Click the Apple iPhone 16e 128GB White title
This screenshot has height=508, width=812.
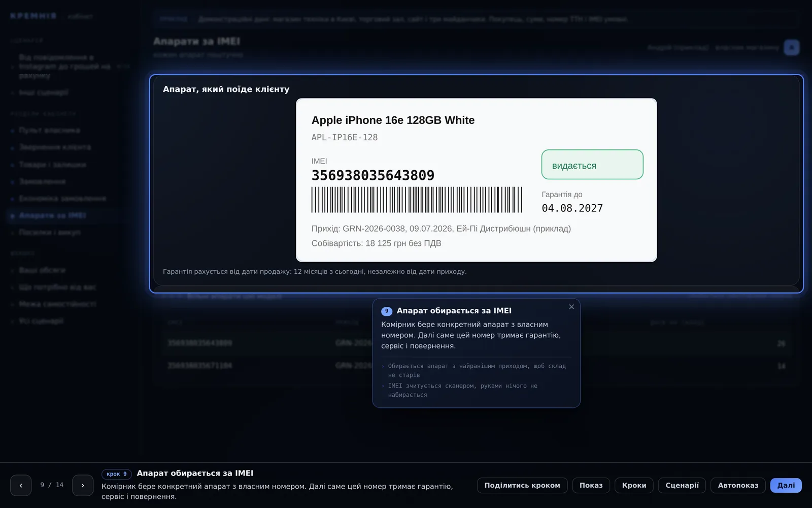coord(393,120)
